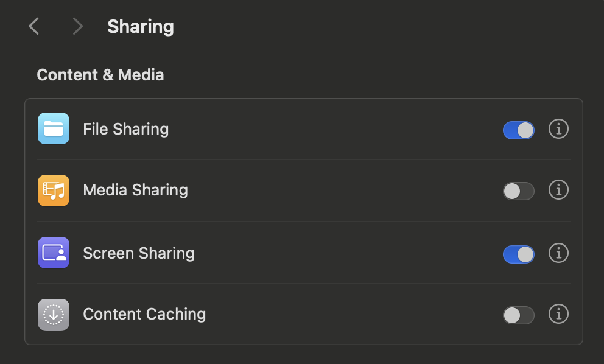Turn on Content Caching toggle
The image size is (604, 364).
click(x=519, y=315)
